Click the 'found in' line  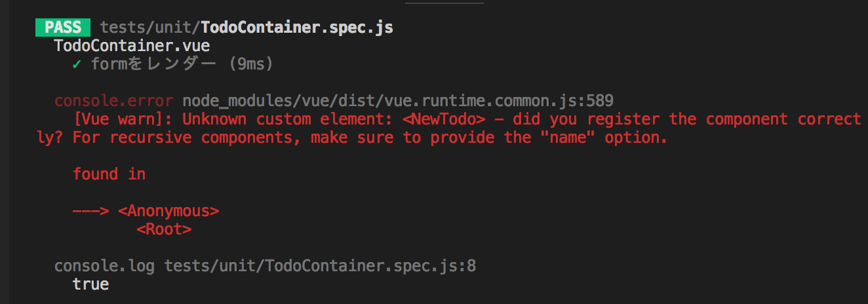point(109,174)
